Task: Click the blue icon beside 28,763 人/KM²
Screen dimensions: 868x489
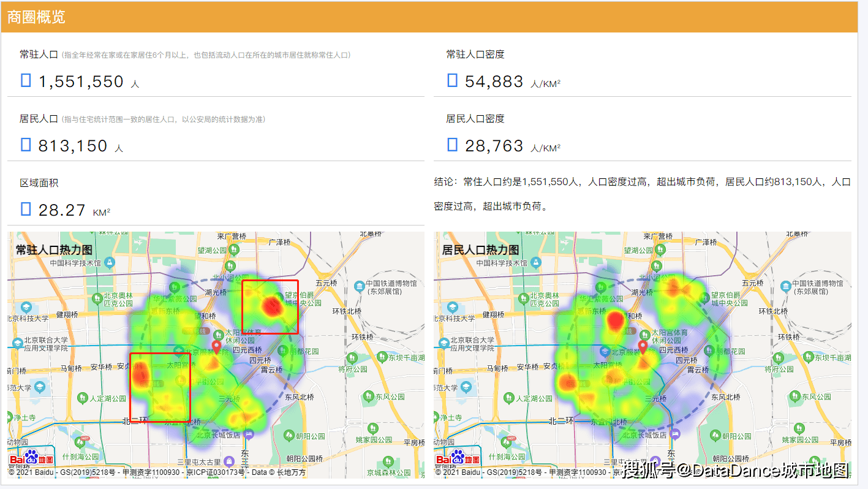Action: click(x=453, y=145)
